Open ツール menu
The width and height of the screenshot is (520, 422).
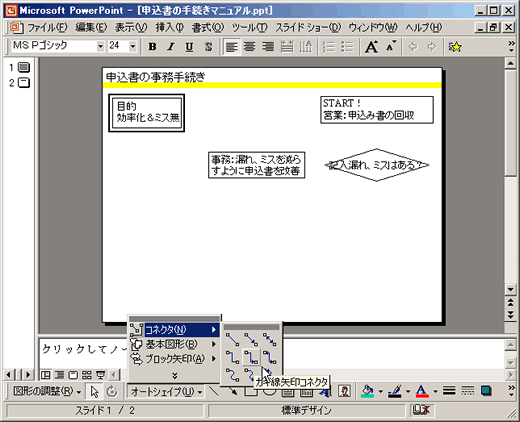(x=250, y=27)
